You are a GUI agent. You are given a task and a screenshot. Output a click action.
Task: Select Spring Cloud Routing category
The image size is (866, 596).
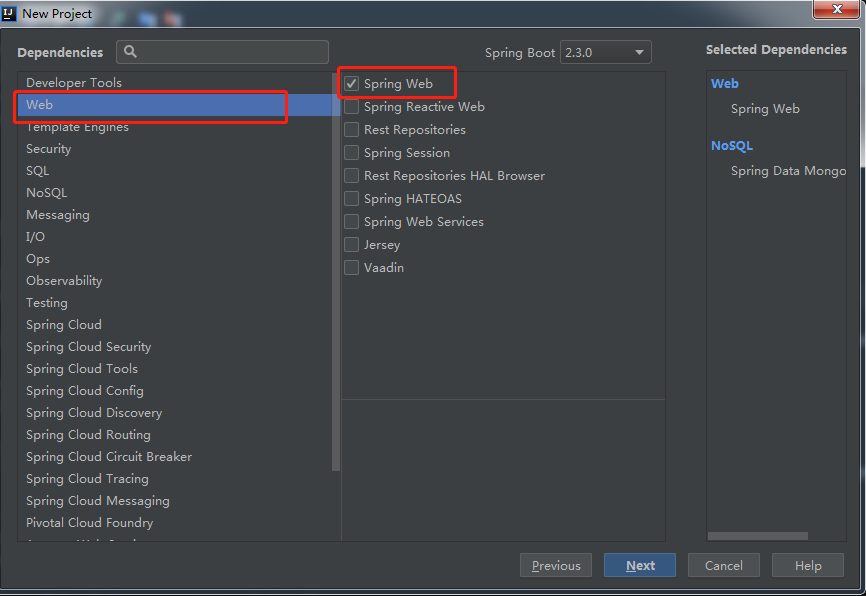(175, 435)
